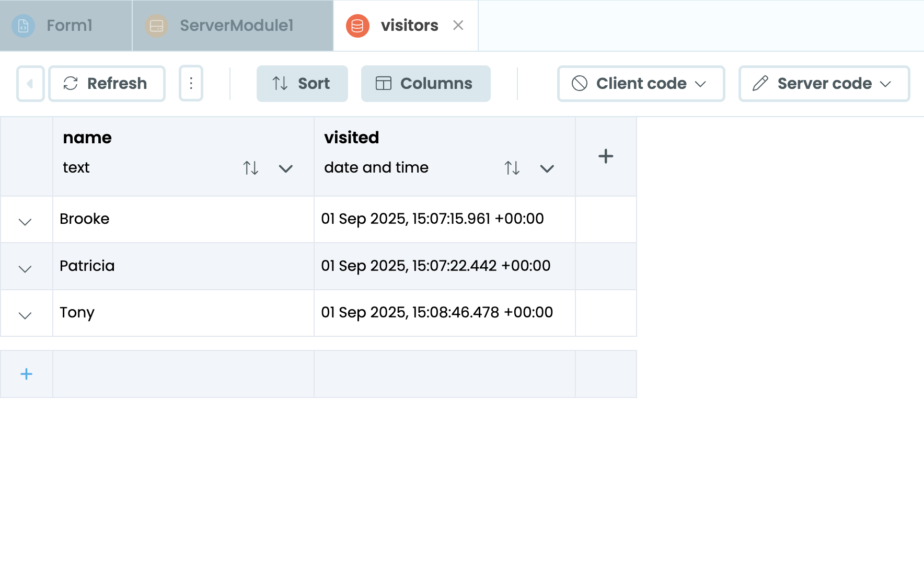This screenshot has height=569, width=924.
Task: Refresh the visitors table
Action: [x=107, y=84]
